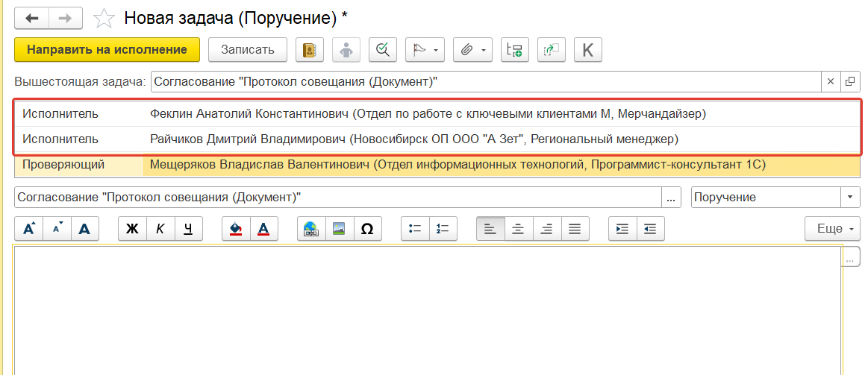
Task: Add to favorites with star icon
Action: tap(104, 17)
